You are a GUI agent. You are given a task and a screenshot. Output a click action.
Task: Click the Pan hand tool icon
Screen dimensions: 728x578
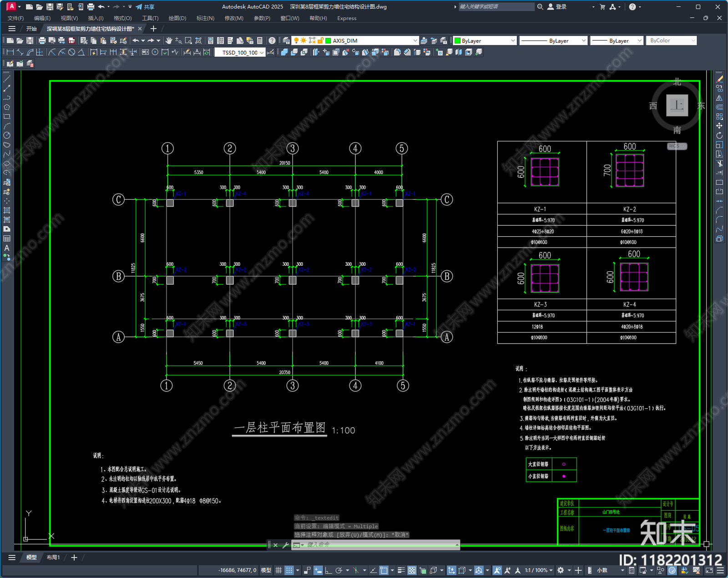(169, 41)
